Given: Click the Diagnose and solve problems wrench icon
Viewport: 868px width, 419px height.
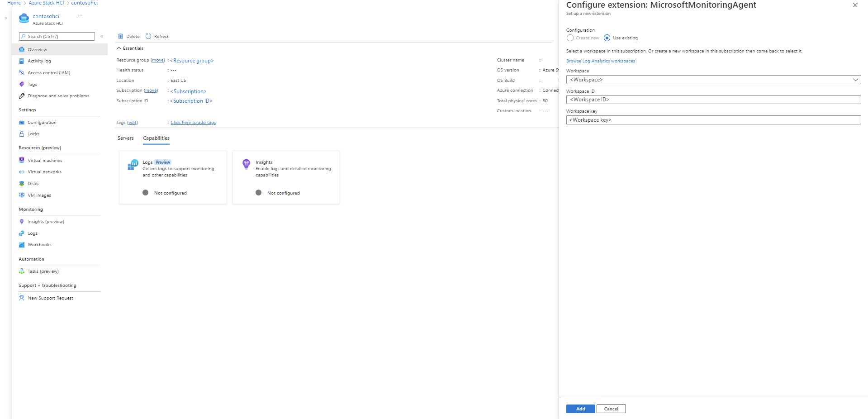Looking at the screenshot, I should coord(22,96).
